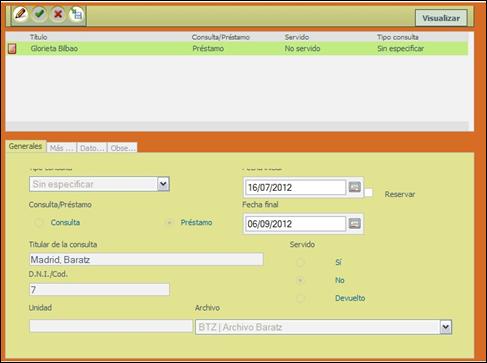This screenshot has width=487, height=363.
Task: Select the Glorieta Bilbao row title
Action: [x=54, y=49]
